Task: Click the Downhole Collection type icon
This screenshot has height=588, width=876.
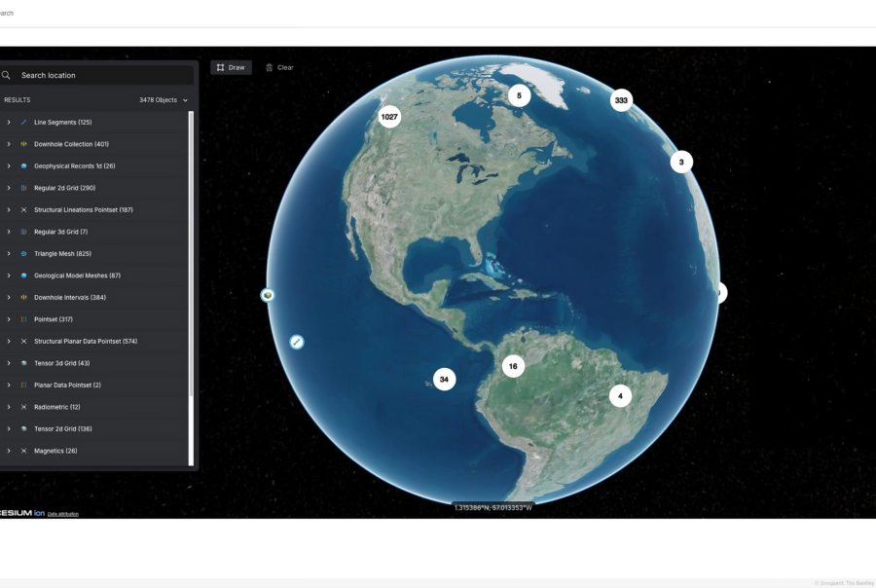Action: (23, 144)
